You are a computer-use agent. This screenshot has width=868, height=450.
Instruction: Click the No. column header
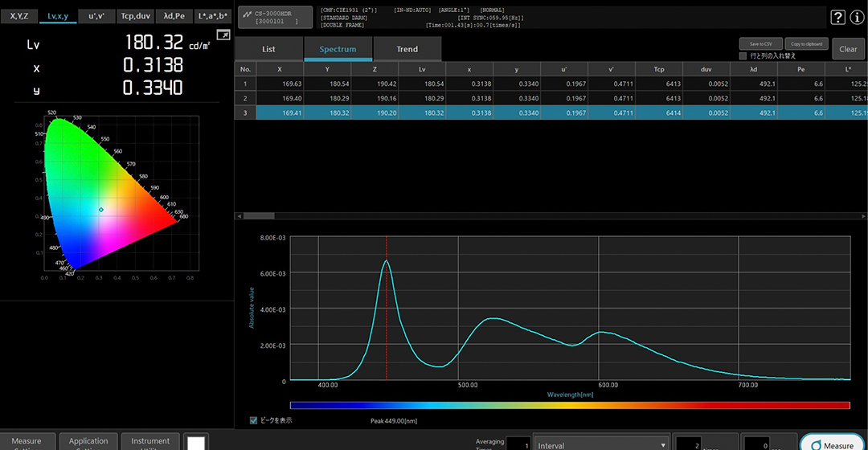(x=245, y=69)
